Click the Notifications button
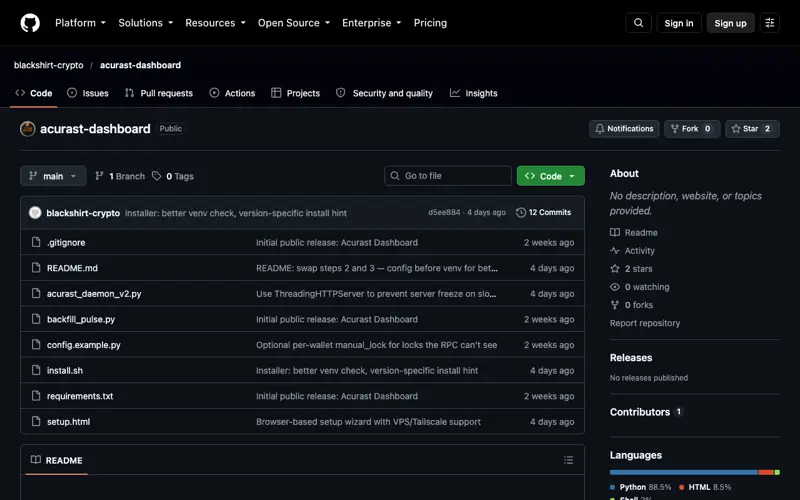800x500 pixels. click(x=624, y=129)
